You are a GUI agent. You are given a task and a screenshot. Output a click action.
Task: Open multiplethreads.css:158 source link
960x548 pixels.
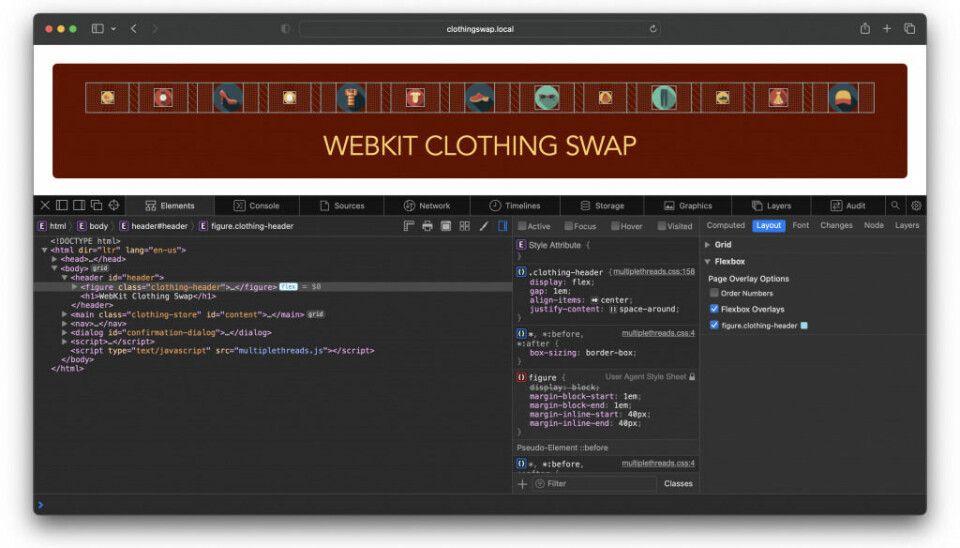click(654, 271)
